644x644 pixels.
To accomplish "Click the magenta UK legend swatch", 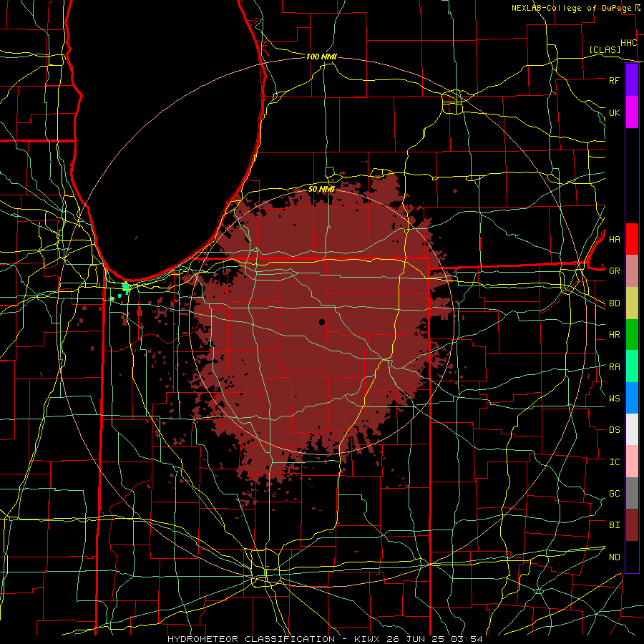I will click(632, 112).
